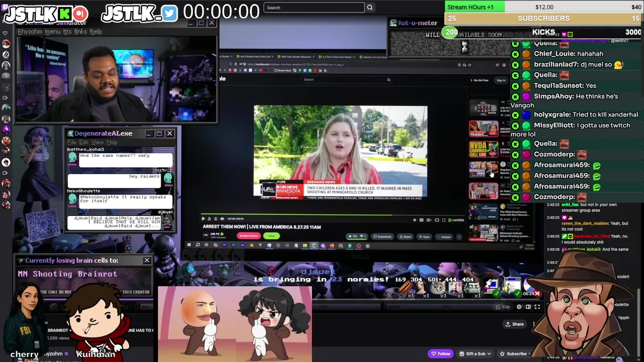
Task: Open Rumble player settings gear
Action: pyautogui.click(x=415, y=220)
